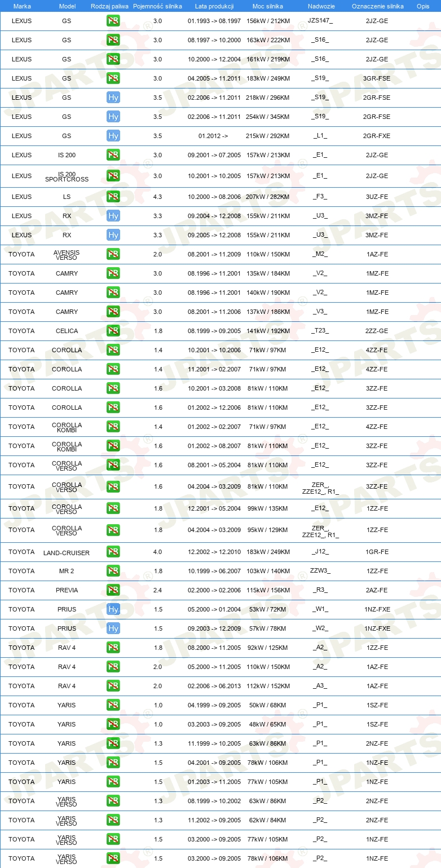This screenshot has width=441, height=868.
Task: Select the 95kW / 129KM power cell
Action: point(268,530)
